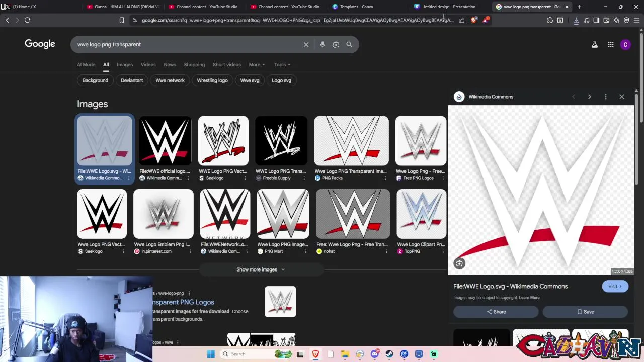The image size is (644, 362).
Task: Select the Wwe svg filter chip
Action: click(x=250, y=80)
